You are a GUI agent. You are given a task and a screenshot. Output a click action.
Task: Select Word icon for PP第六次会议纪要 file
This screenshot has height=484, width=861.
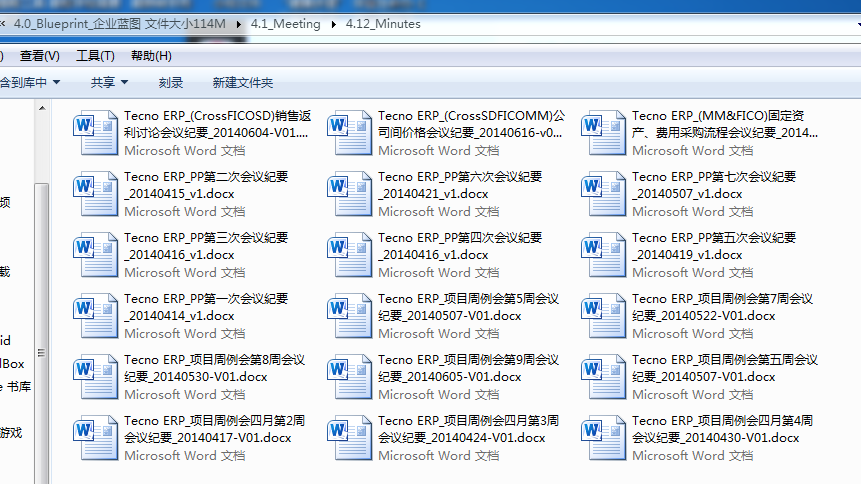tap(349, 194)
